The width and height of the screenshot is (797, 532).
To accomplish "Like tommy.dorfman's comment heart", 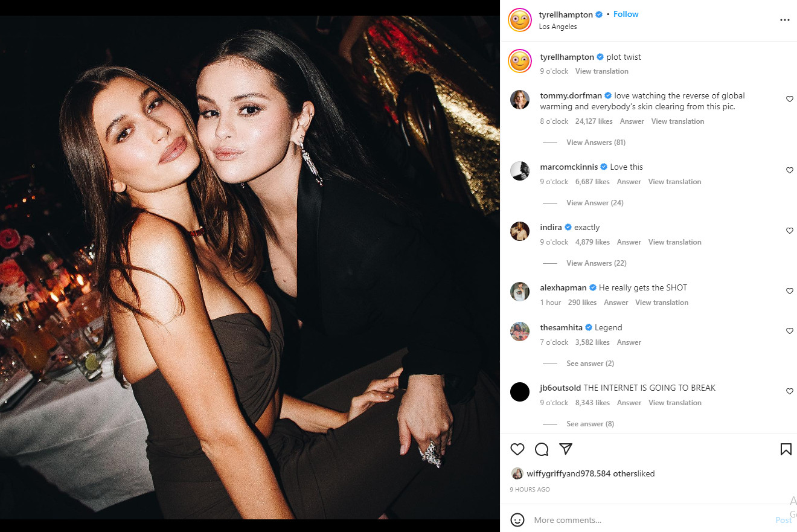I will [x=789, y=99].
